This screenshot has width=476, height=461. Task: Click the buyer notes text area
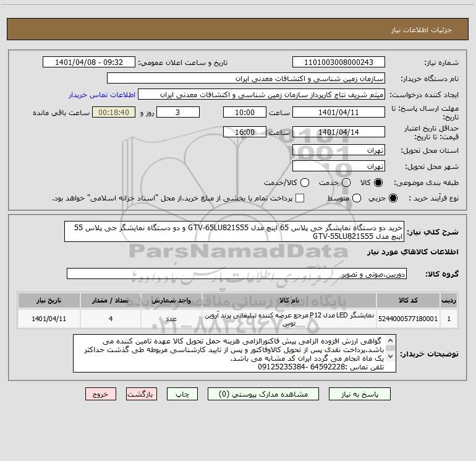click(x=234, y=353)
